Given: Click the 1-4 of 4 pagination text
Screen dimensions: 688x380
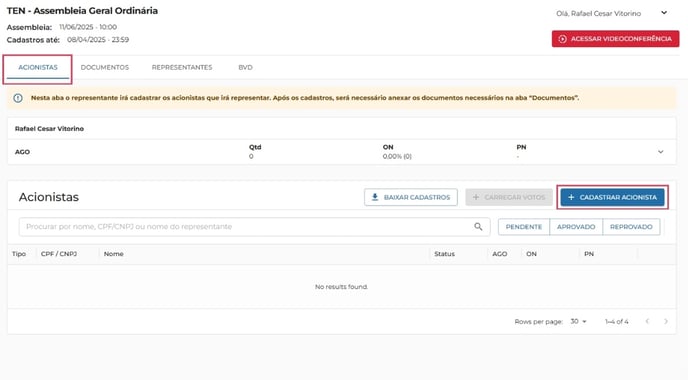Looking at the screenshot, I should pos(616,322).
